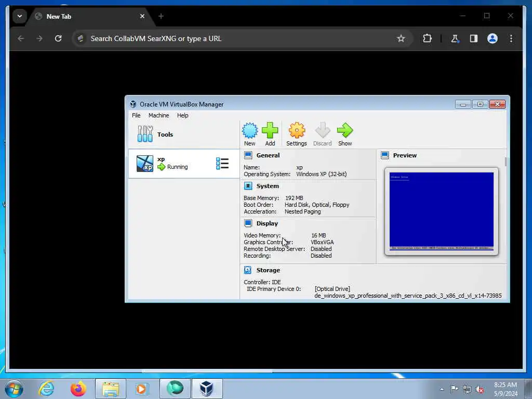The height and width of the screenshot is (399, 532).
Task: Click the 16 MB video memory value
Action: point(318,235)
